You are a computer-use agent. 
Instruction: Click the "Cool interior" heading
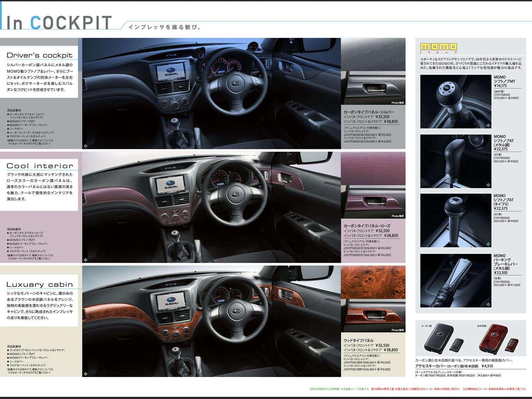click(x=40, y=166)
